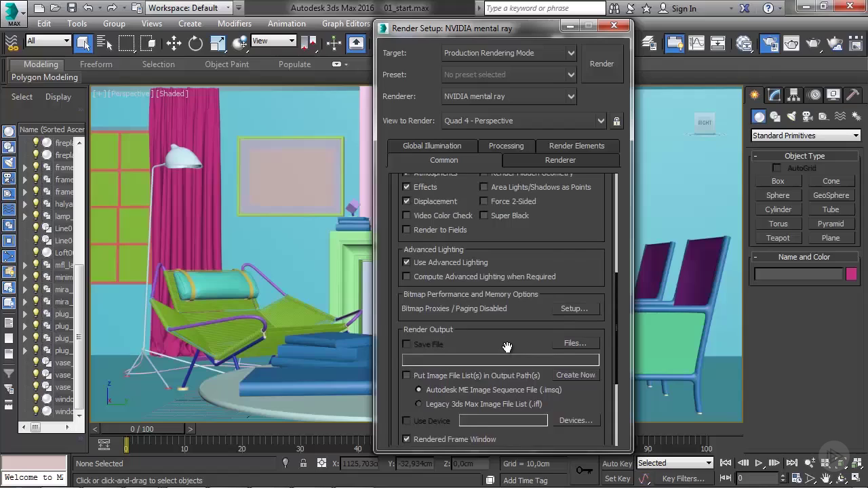
Task: Enable Render to Fields checkbox
Action: click(406, 230)
